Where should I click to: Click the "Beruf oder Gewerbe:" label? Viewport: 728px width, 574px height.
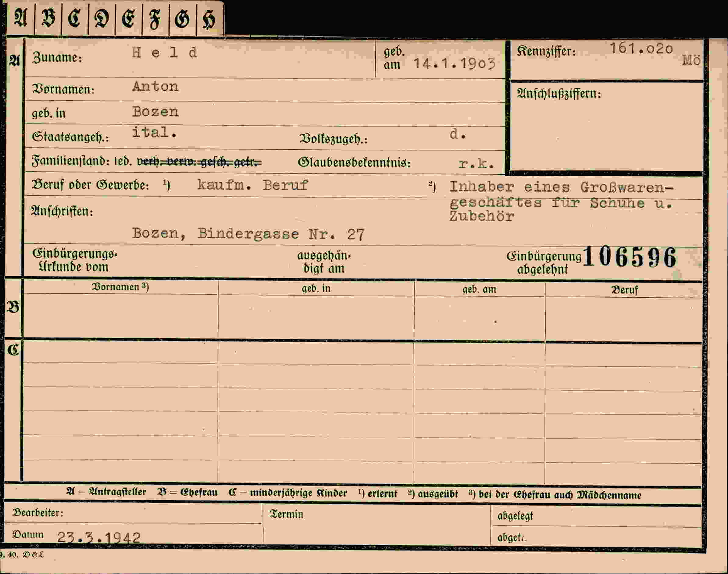point(90,185)
